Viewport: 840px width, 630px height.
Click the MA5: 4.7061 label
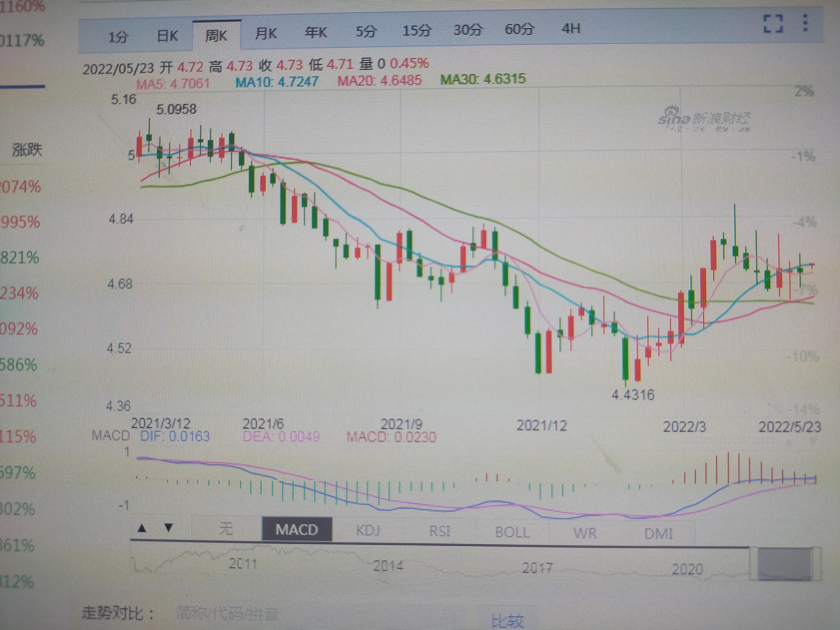pos(173,84)
